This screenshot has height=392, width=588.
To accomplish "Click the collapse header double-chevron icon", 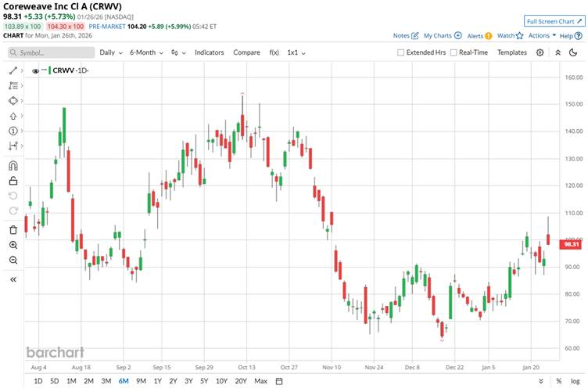I will 558,52.
